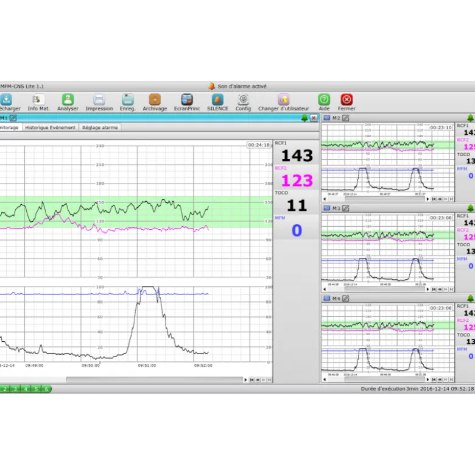The height and width of the screenshot is (476, 475).
Task: Select the TOCO value 11 in M1
Action: point(297,205)
